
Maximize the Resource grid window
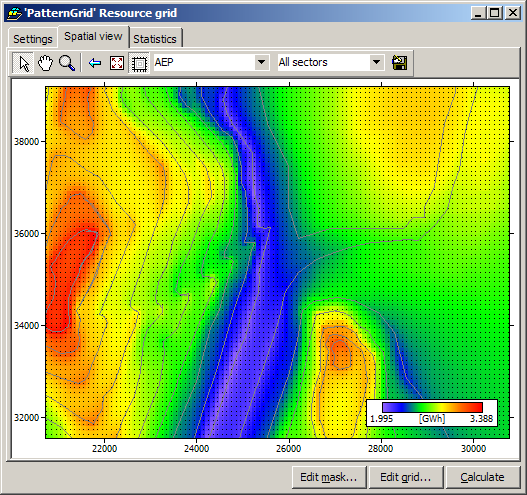coord(495,13)
